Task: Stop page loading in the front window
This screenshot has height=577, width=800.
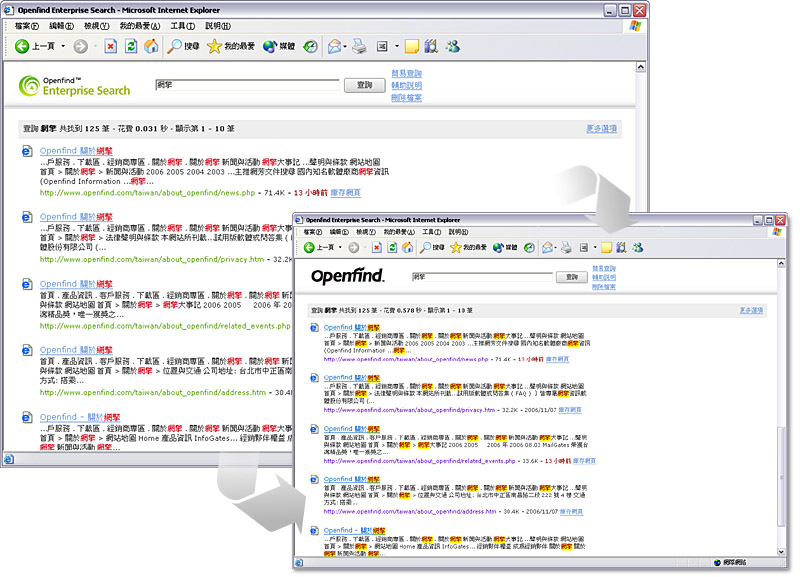Action: 377,247
